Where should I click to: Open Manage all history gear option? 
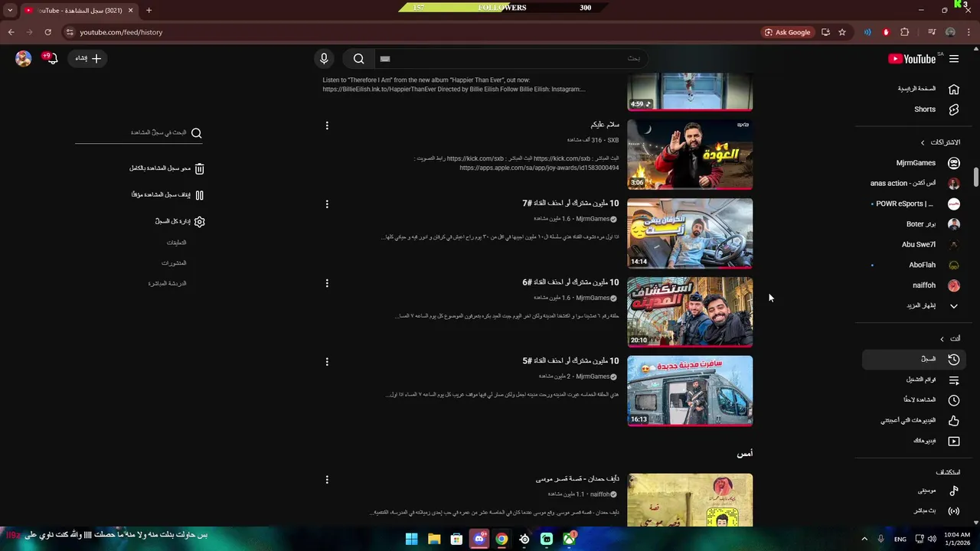tap(180, 222)
